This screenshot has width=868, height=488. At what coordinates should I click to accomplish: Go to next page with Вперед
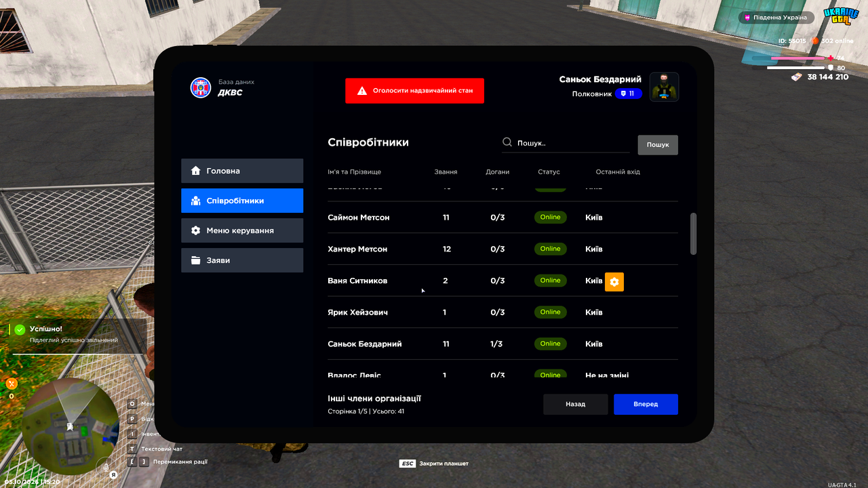646,404
